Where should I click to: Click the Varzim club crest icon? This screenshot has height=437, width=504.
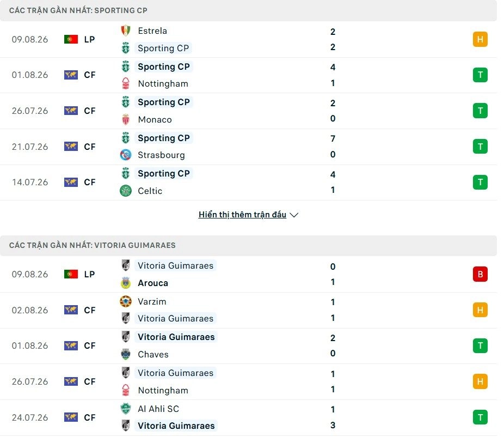coord(126,301)
